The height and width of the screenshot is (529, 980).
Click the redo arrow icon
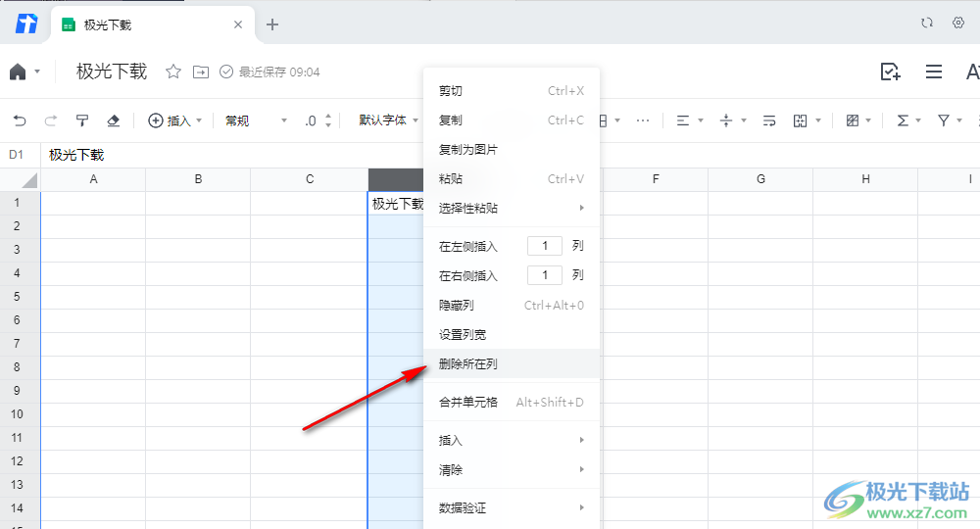tap(51, 120)
